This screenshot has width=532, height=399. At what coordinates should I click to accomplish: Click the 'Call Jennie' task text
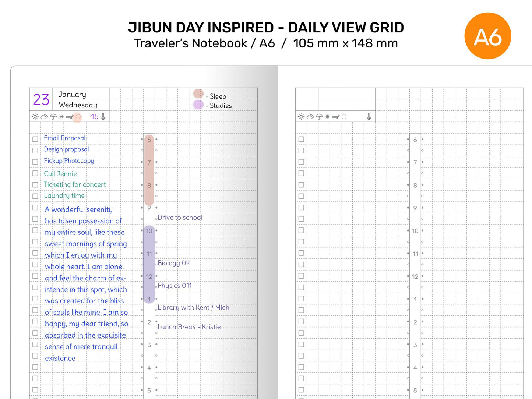(60, 174)
